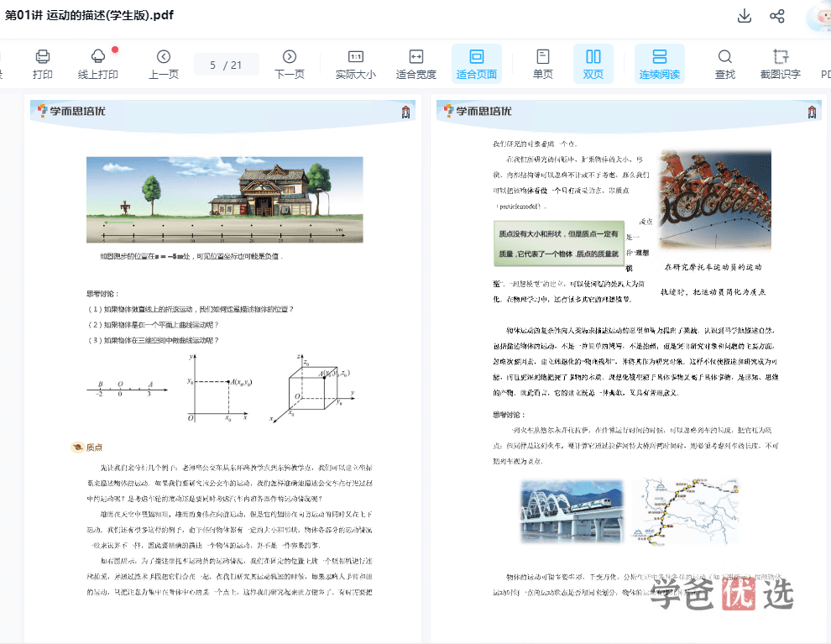Click the 质点 section heading
The height and width of the screenshot is (644, 831).
click(87, 448)
